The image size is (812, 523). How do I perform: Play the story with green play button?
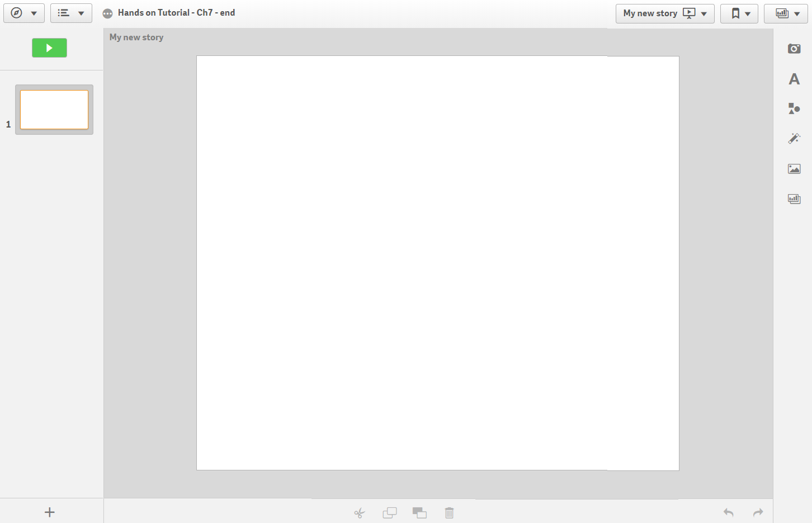(x=49, y=48)
